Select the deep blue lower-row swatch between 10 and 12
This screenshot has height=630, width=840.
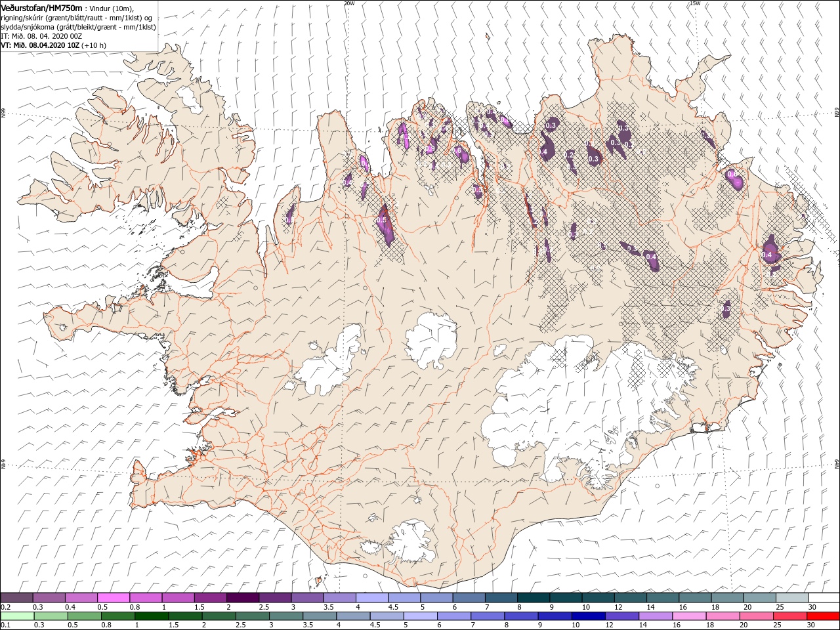pyautogui.click(x=587, y=616)
